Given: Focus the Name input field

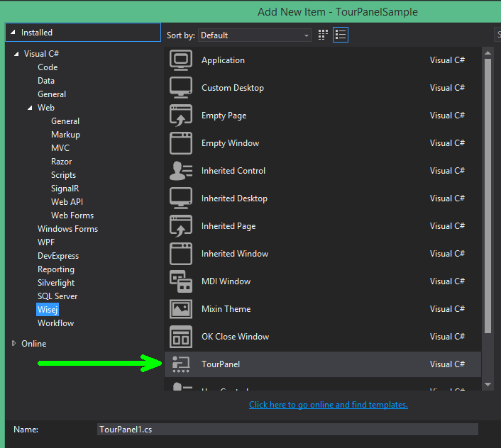Looking at the screenshot, I should (287, 429).
